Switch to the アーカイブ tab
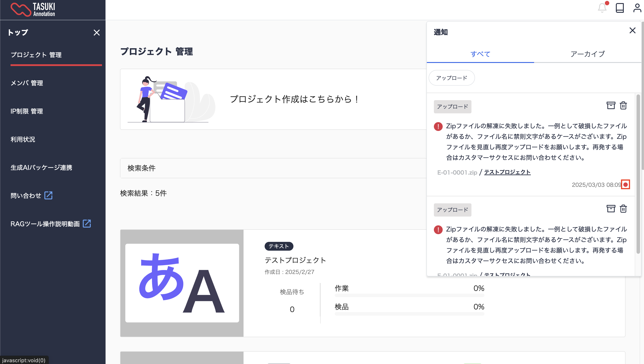 [588, 54]
